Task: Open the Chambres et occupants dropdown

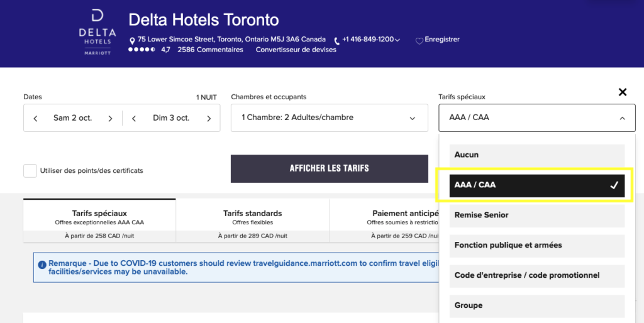Action: tap(329, 118)
